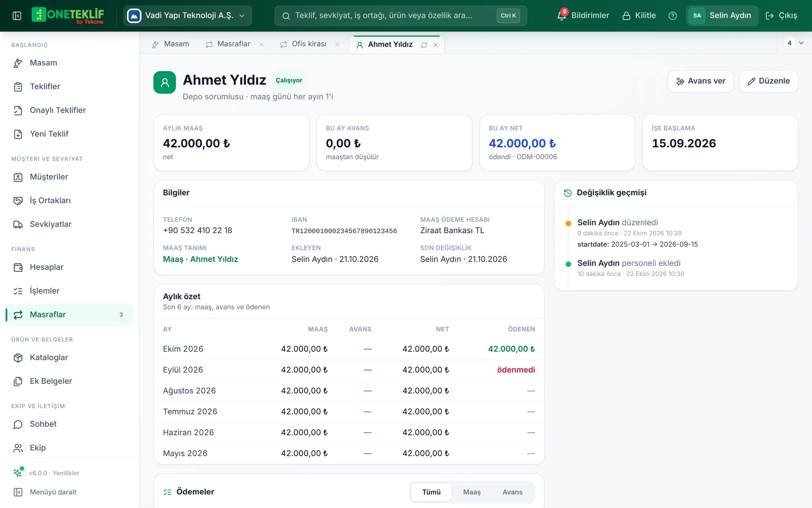Click the Avans ver button
Image resolution: width=812 pixels, height=508 pixels.
click(701, 81)
